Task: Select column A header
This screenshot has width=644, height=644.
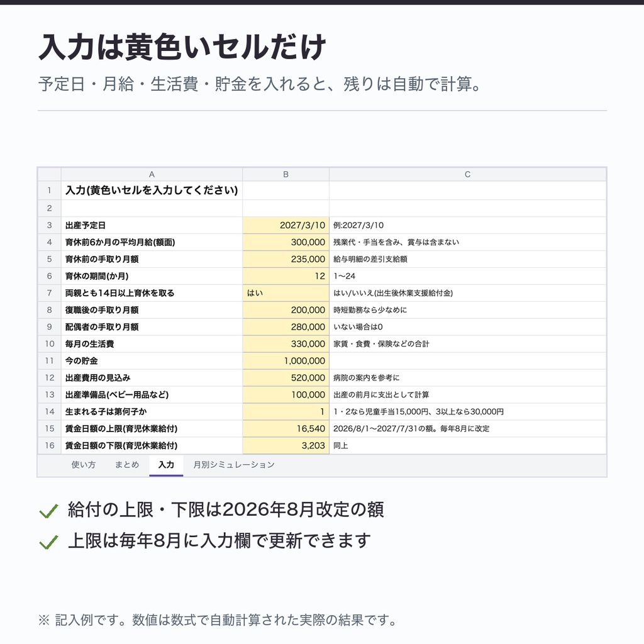Action: (x=152, y=174)
